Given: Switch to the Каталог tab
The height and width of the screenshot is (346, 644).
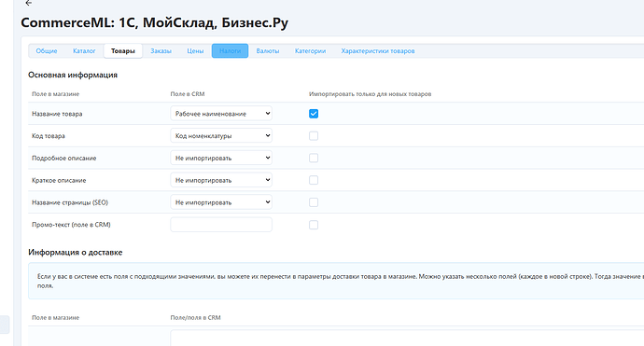Looking at the screenshot, I should pos(84,51).
